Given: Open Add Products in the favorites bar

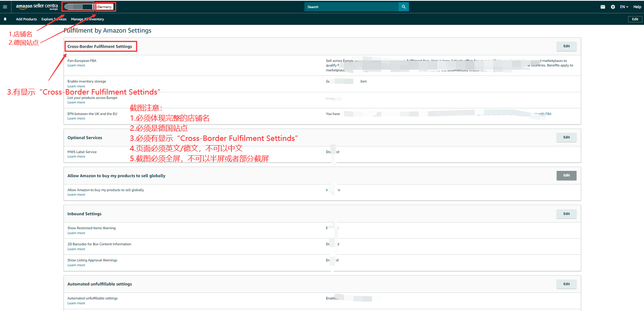Looking at the screenshot, I should point(26,19).
